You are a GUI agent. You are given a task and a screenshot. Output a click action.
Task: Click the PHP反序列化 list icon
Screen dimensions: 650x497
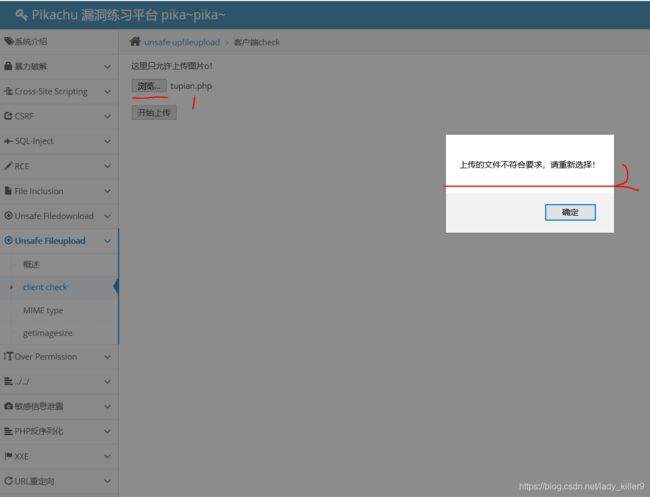(x=8, y=431)
